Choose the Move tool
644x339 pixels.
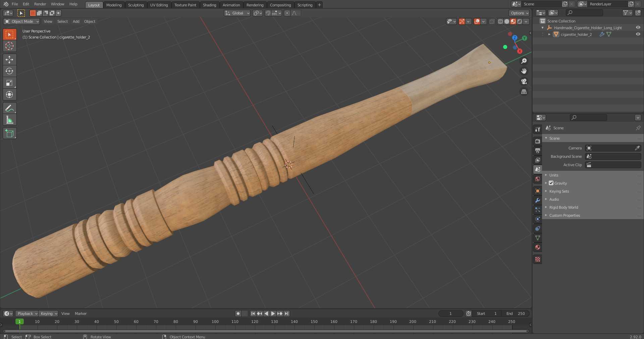coord(9,59)
